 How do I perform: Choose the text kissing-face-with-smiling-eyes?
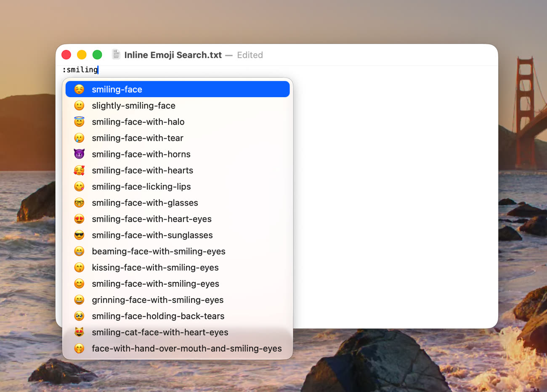click(x=155, y=268)
